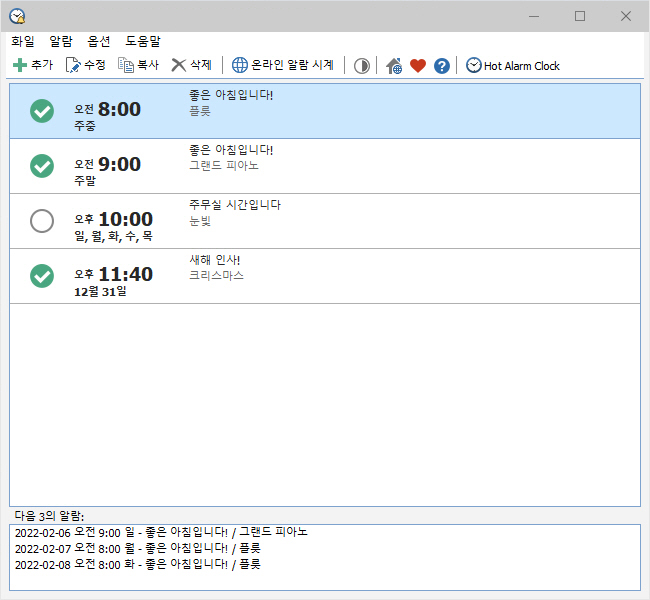Click the 다음 3의 알람 label
Viewport: 650px width, 600px height.
[x=49, y=516]
